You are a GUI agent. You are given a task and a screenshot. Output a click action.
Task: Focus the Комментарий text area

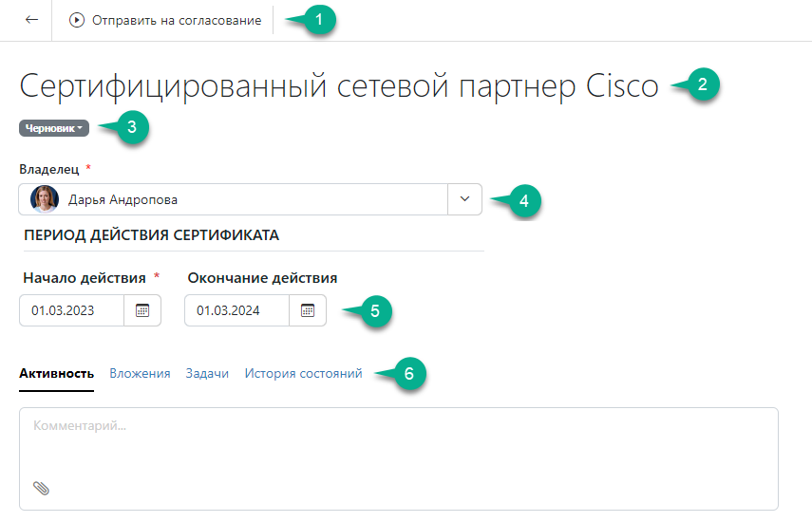pos(399,458)
